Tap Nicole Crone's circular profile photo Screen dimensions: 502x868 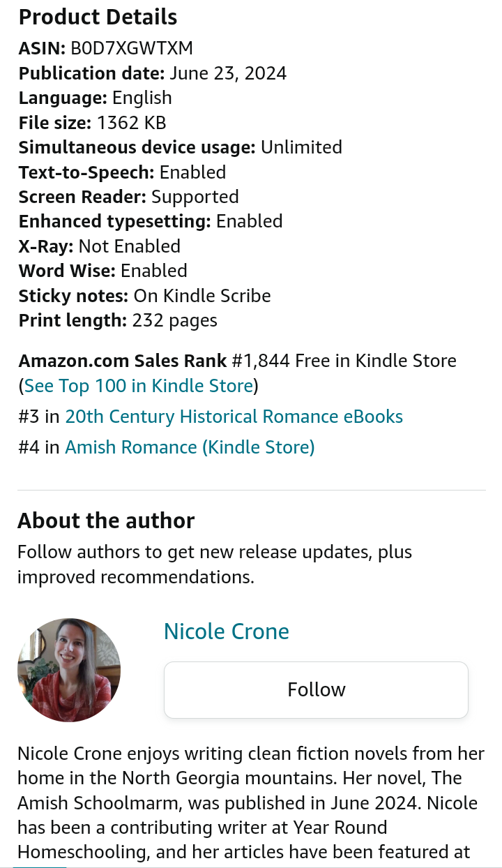[x=69, y=670]
